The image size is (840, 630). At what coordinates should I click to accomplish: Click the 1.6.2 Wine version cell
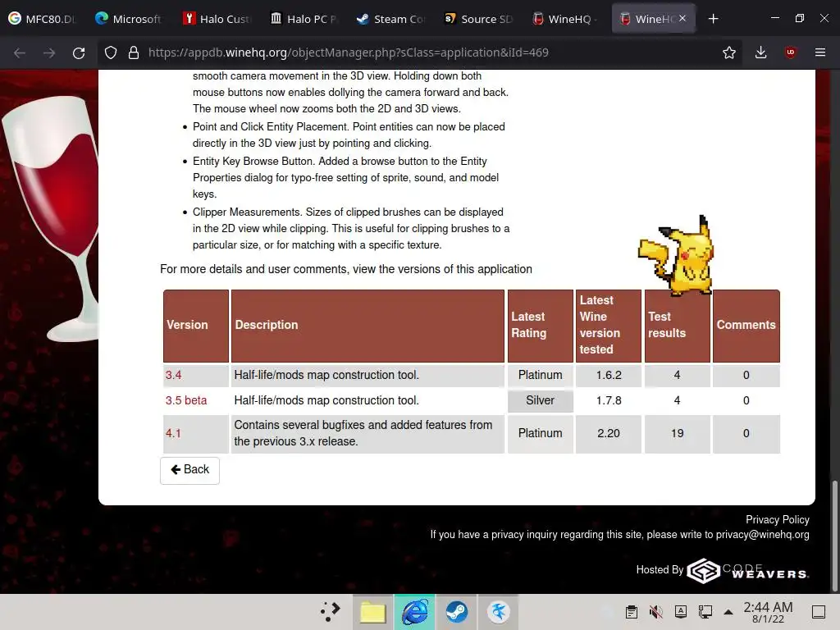[x=609, y=375]
